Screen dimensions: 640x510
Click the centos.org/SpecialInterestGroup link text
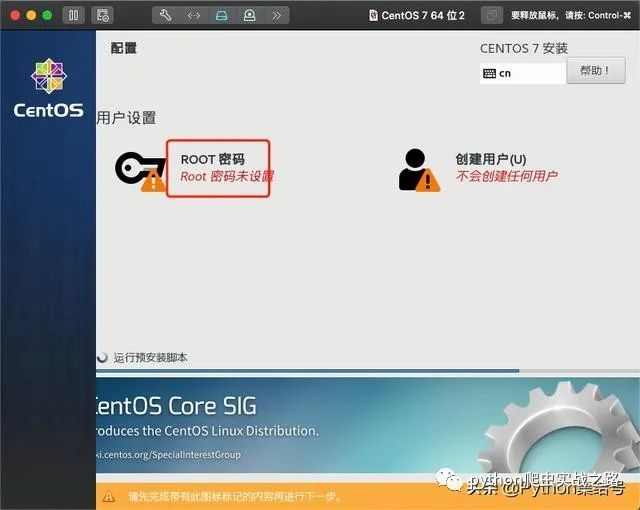[x=168, y=455]
